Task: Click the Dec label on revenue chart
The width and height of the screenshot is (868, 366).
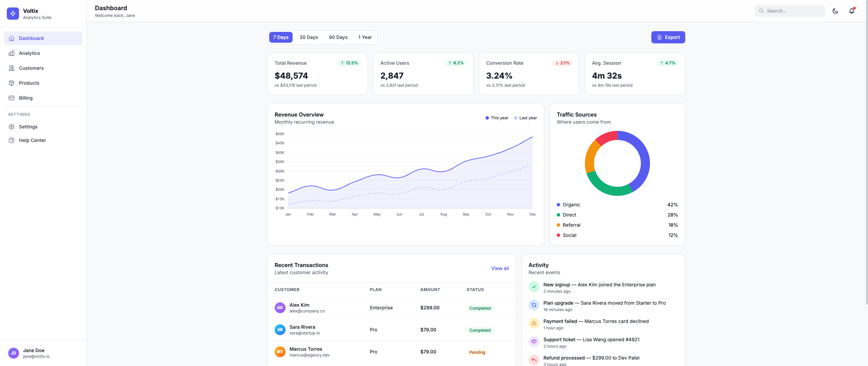Action: 533,214
